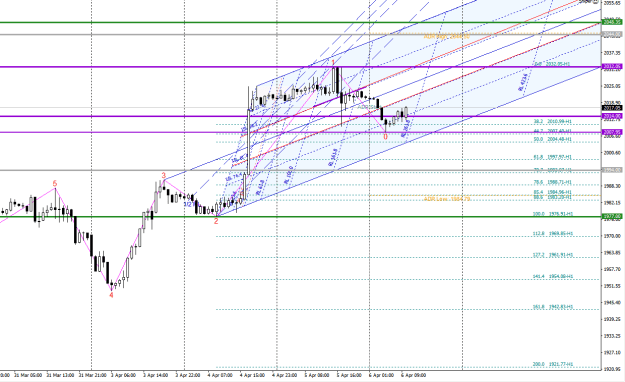The width and height of the screenshot is (625, 382).
Task: Click the green 1977.00 price tag on axis
Action: (x=612, y=217)
